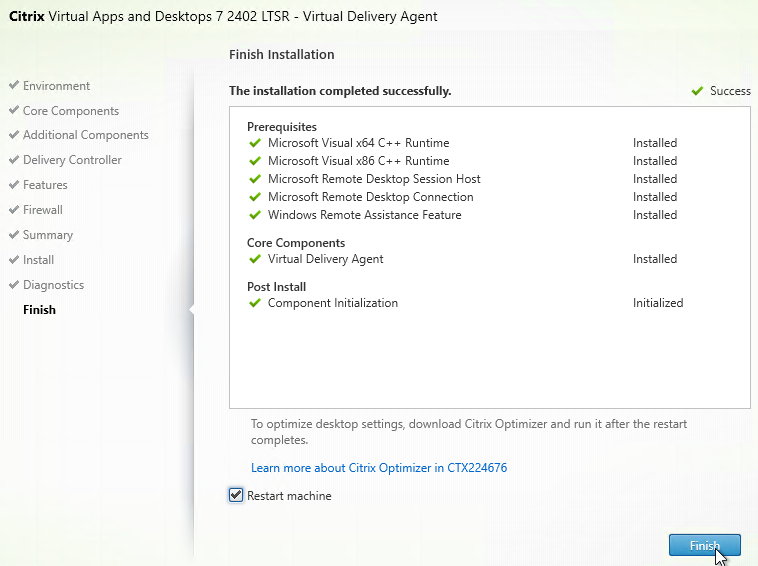Click the 'Finish Installation' page title
Image resolution: width=758 pixels, height=566 pixels.
tap(281, 54)
